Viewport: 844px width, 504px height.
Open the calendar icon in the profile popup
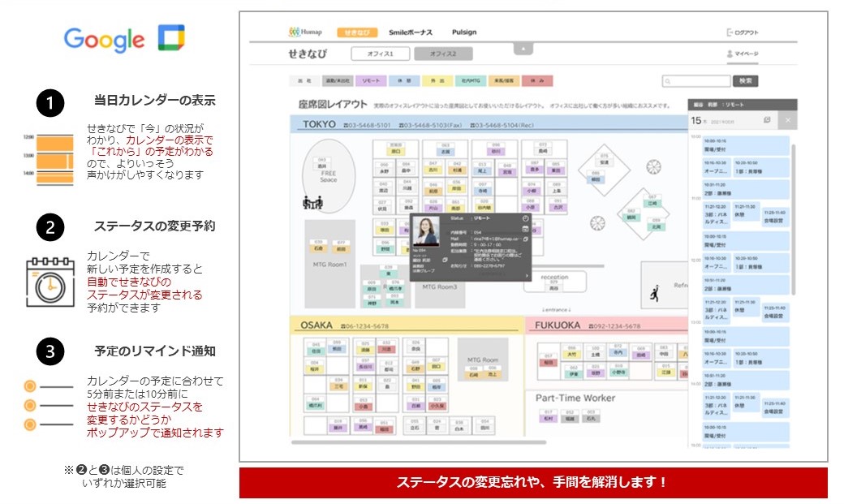525,229
